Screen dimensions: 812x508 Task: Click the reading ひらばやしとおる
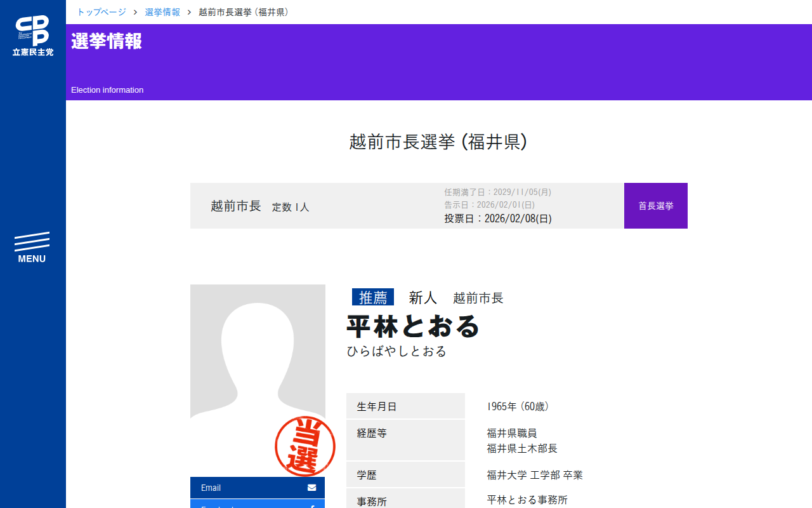(396, 351)
